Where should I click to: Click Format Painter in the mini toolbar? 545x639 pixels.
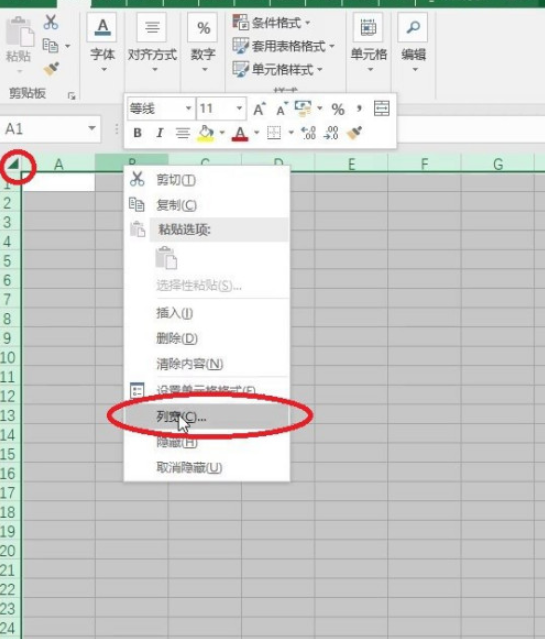pyautogui.click(x=354, y=133)
